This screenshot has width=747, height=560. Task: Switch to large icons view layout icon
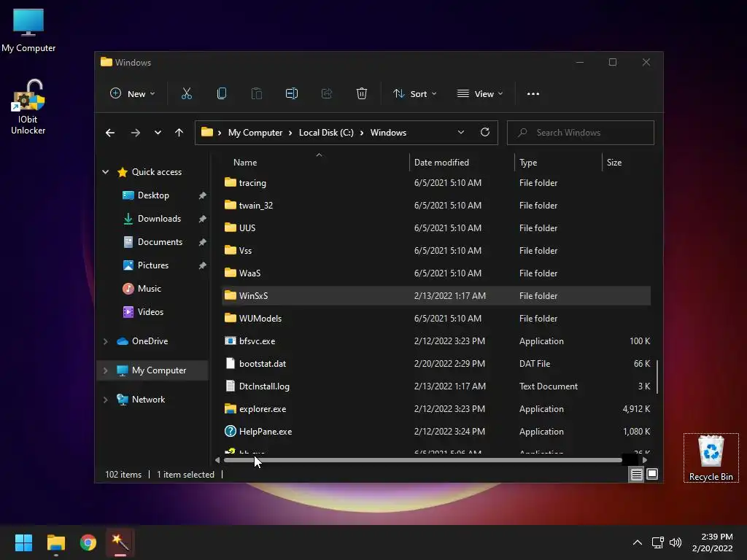click(652, 474)
